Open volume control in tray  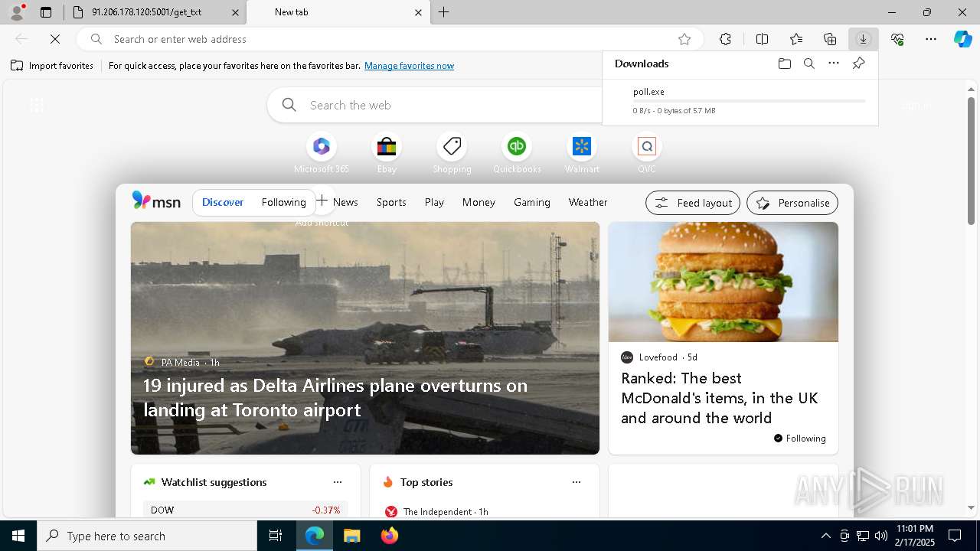pyautogui.click(x=881, y=536)
